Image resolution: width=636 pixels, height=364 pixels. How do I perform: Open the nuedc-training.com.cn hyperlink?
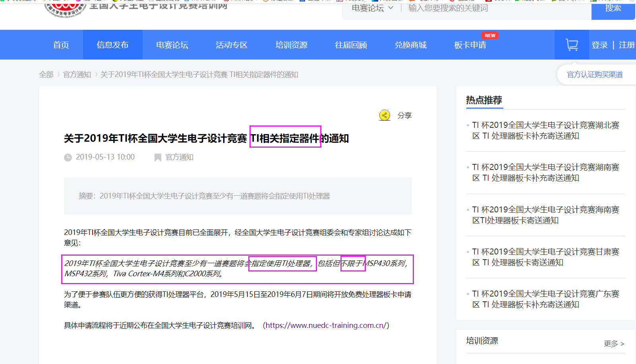[326, 325]
